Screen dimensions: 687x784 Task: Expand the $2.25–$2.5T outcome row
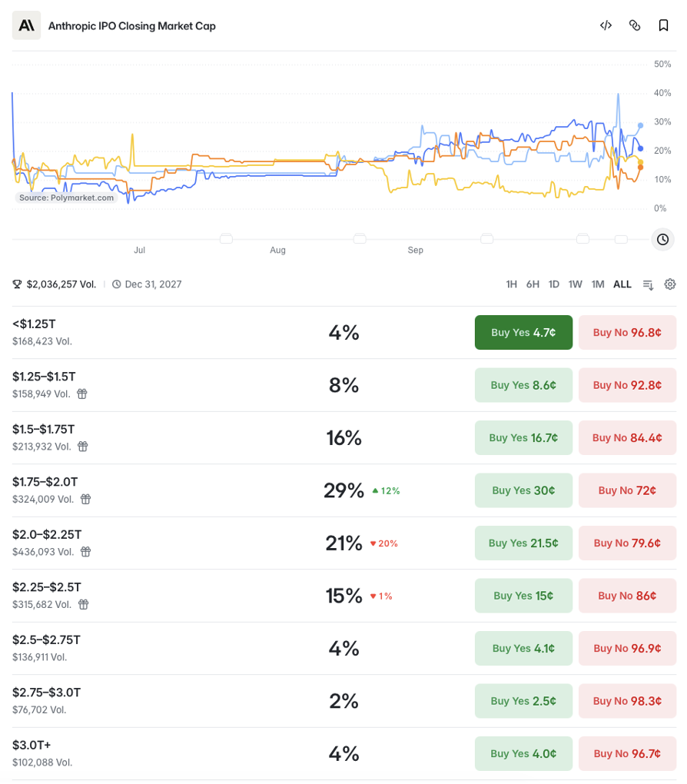point(344,596)
